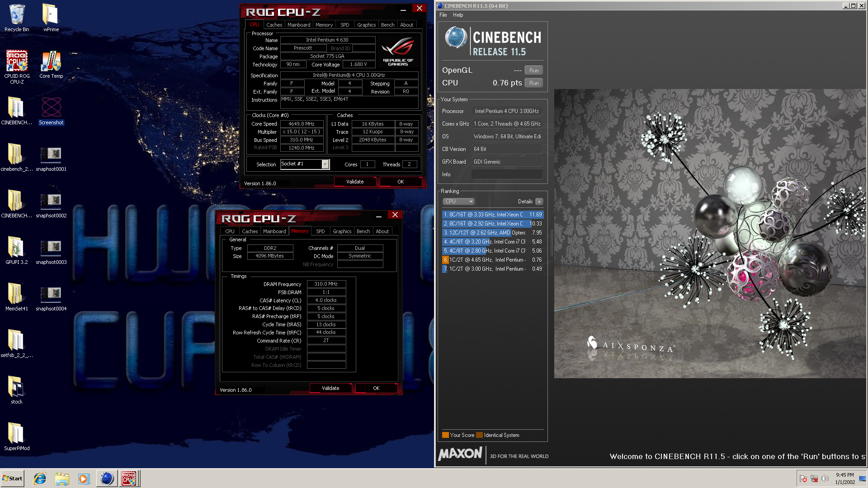This screenshot has height=488, width=868.
Task: Open the Recycle Bin desktop icon
Action: click(17, 18)
